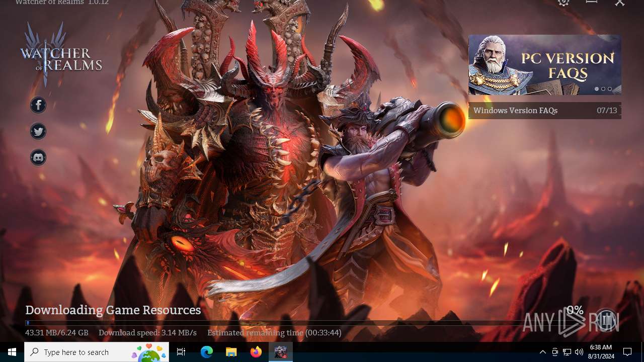This screenshot has width=644, height=362.
Task: Join the Discord server via its icon
Action: (38, 157)
